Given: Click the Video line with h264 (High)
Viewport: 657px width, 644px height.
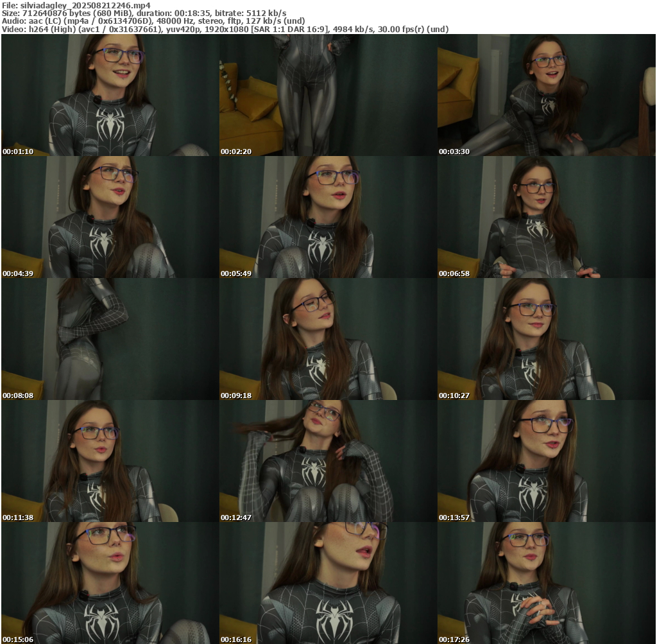Looking at the screenshot, I should coord(225,30).
